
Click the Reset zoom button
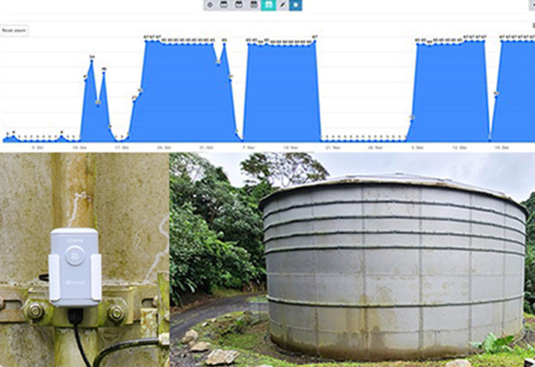[x=14, y=30]
